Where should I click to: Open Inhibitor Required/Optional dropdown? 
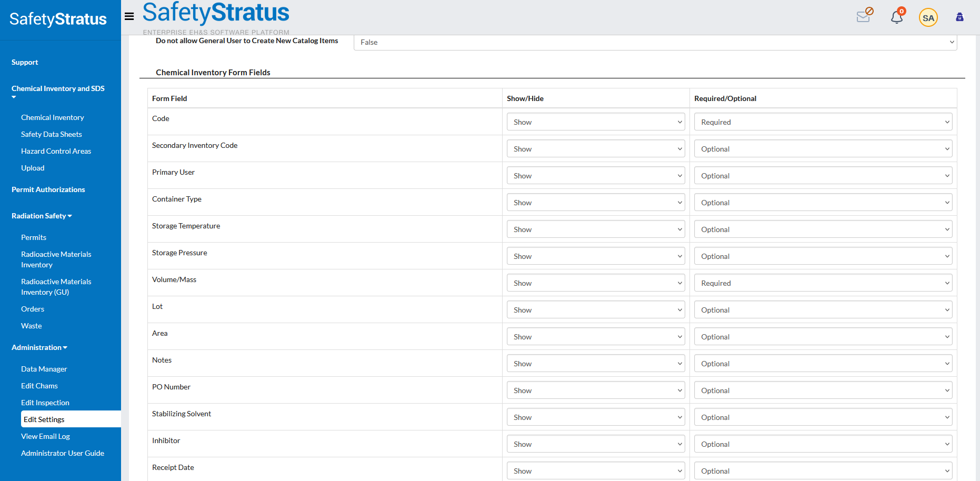[x=823, y=444]
